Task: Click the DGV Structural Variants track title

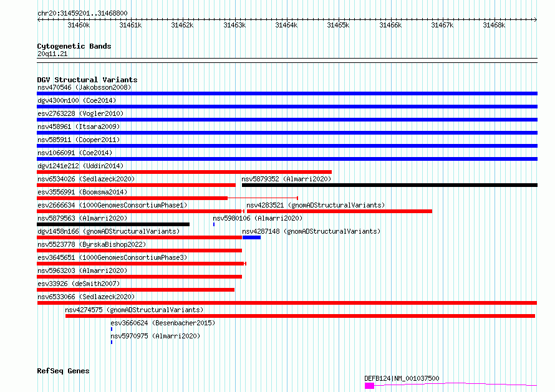Action: (x=87, y=80)
